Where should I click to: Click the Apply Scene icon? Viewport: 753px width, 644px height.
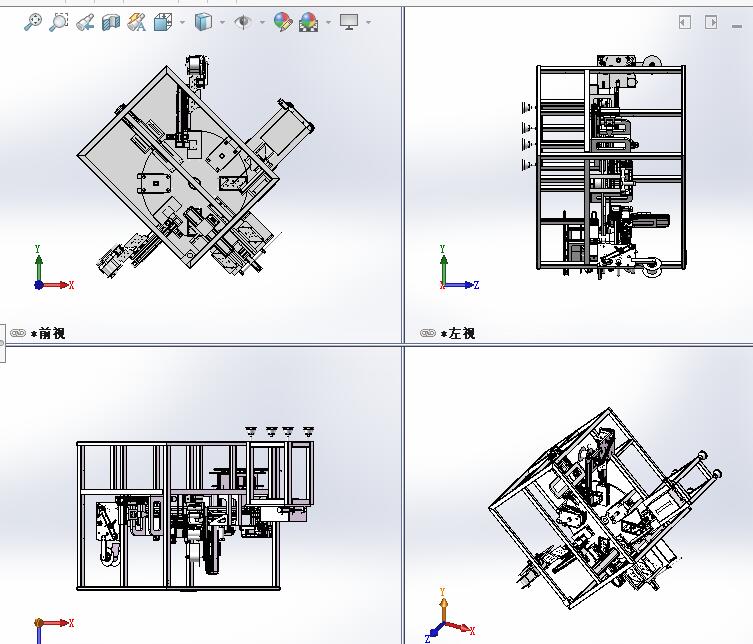308,22
